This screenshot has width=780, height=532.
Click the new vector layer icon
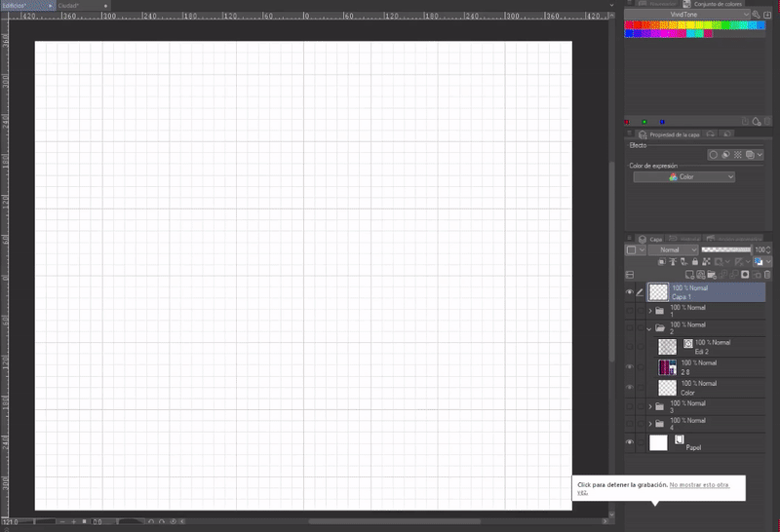(700, 275)
